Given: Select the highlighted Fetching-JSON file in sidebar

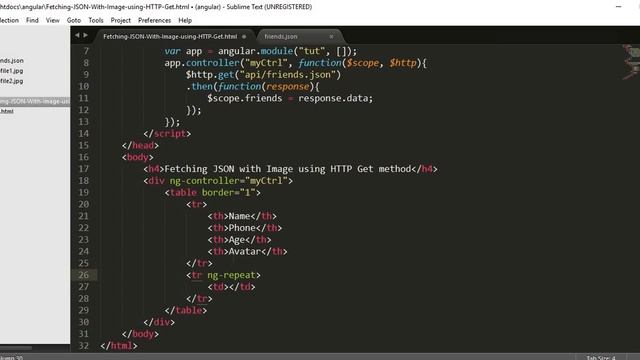Looking at the screenshot, I should coord(35,101).
